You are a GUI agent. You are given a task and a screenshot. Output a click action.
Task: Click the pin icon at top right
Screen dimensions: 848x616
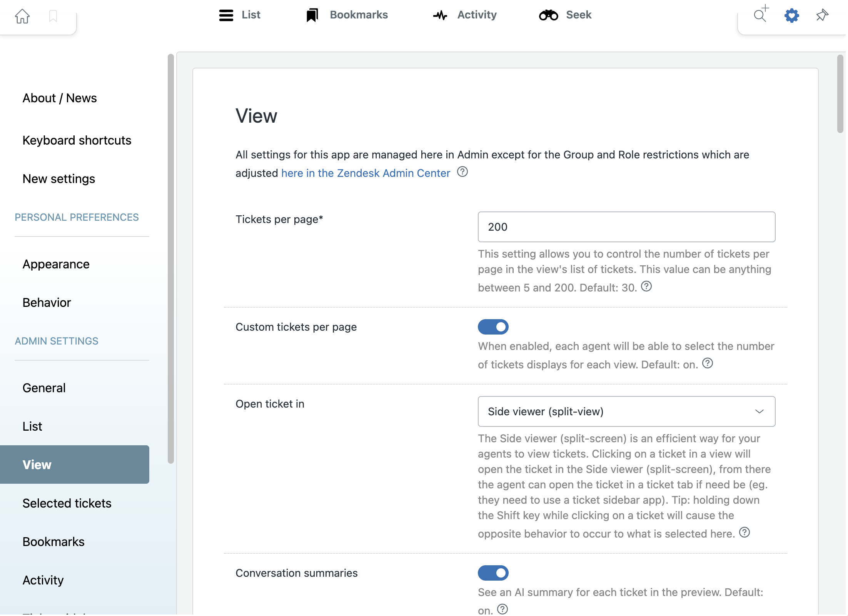(x=822, y=15)
